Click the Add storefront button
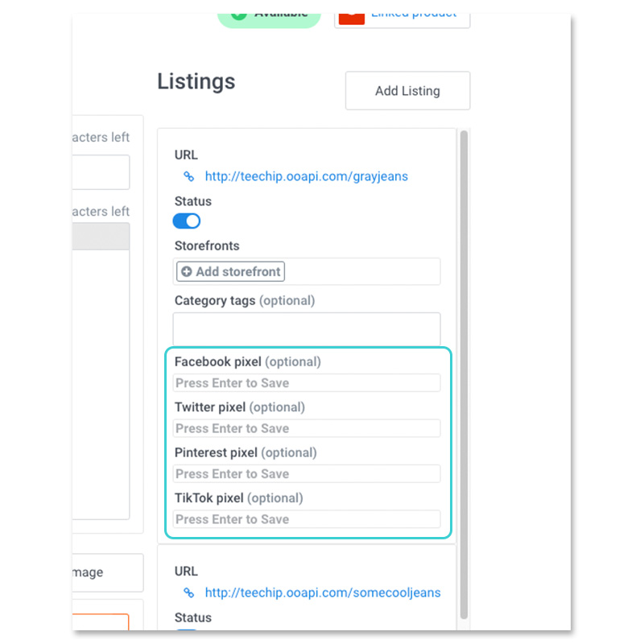The height and width of the screenshot is (644, 644). point(230,271)
